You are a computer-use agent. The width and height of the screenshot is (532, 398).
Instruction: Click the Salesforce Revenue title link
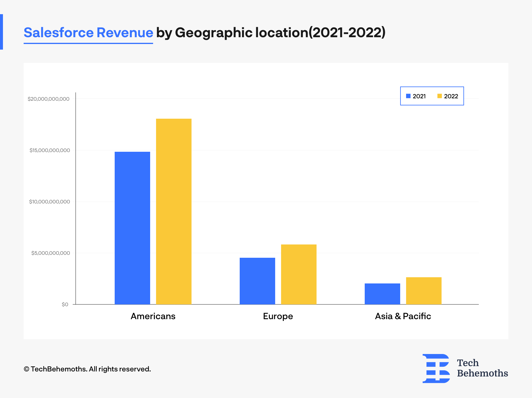tap(88, 32)
